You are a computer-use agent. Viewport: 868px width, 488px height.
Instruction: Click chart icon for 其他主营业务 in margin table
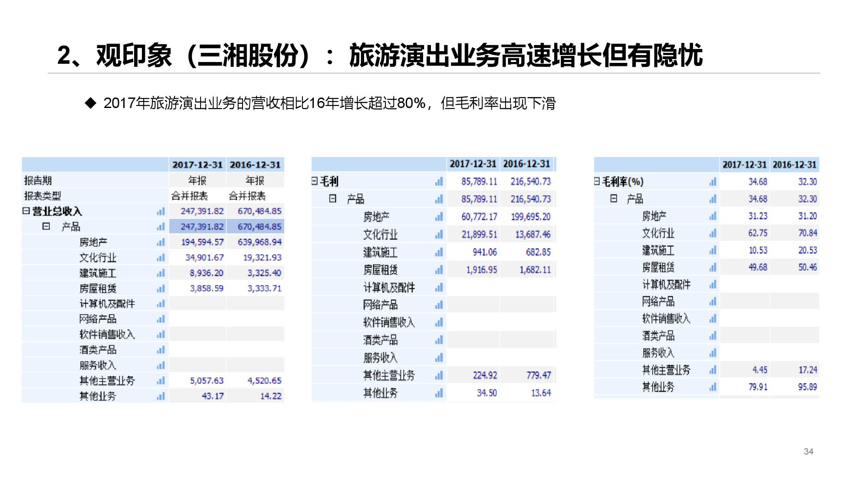(713, 370)
